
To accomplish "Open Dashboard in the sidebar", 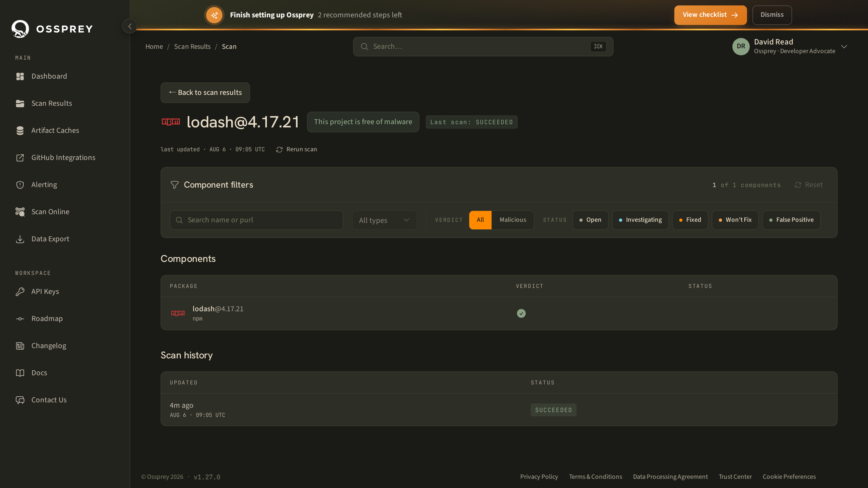I will pyautogui.click(x=49, y=76).
